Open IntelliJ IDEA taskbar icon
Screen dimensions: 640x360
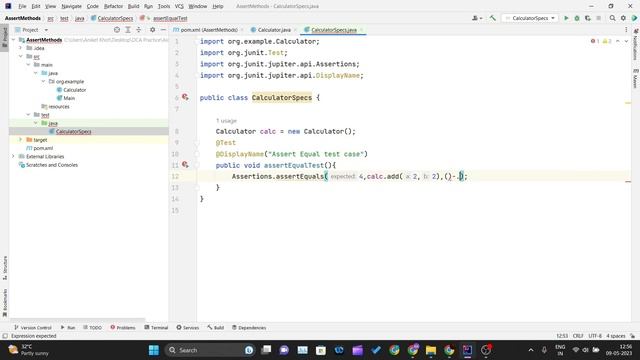click(467, 350)
